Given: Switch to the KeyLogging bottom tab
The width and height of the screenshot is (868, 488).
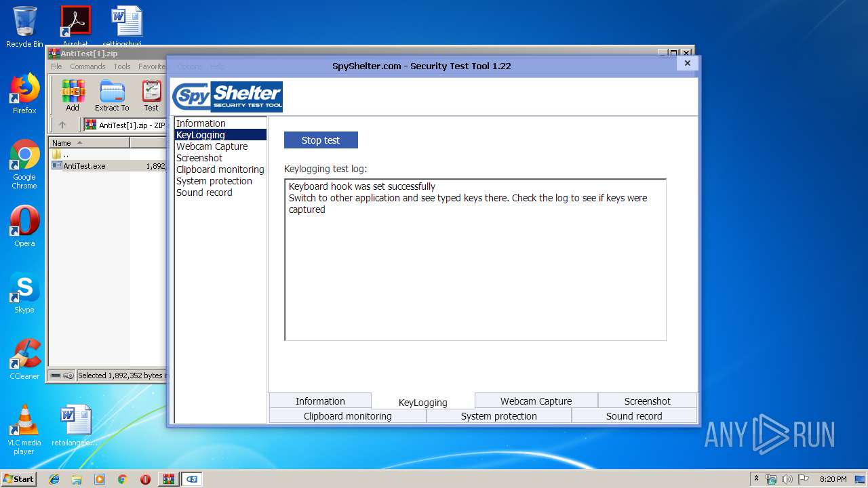Looking at the screenshot, I should pos(423,402).
